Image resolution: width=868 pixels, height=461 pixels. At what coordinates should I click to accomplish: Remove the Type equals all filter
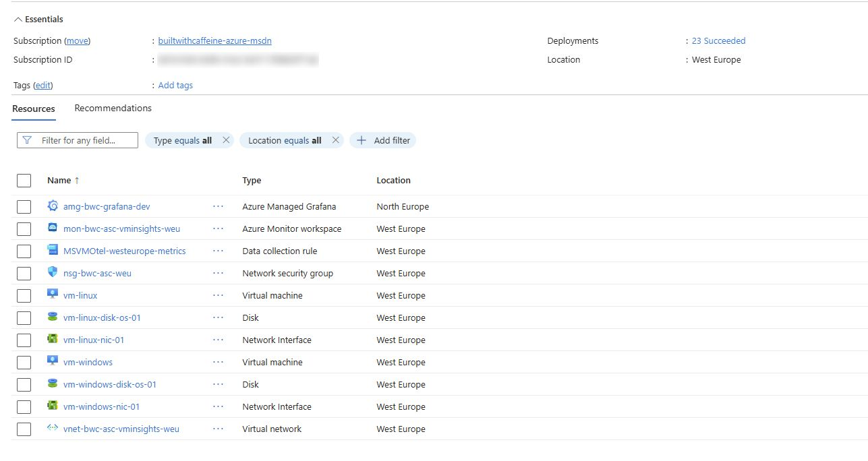point(226,140)
